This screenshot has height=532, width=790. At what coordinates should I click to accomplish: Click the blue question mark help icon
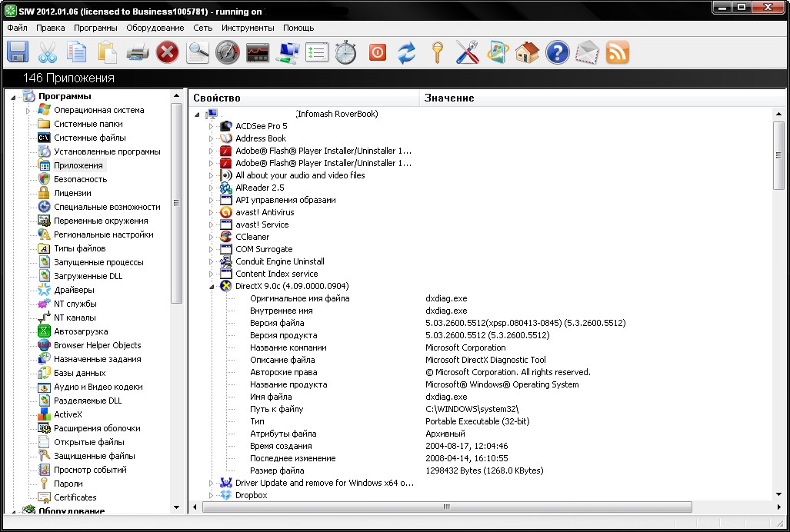tap(557, 52)
